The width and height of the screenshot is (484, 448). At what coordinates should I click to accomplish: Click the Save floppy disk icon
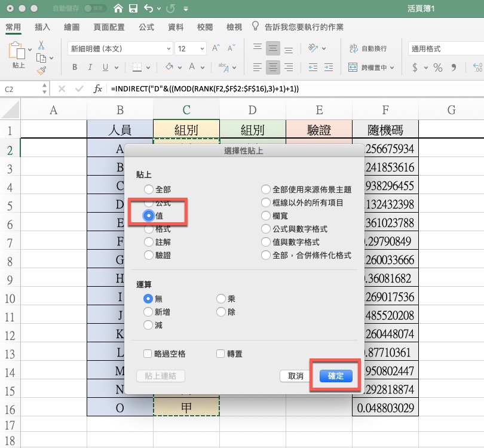click(133, 8)
